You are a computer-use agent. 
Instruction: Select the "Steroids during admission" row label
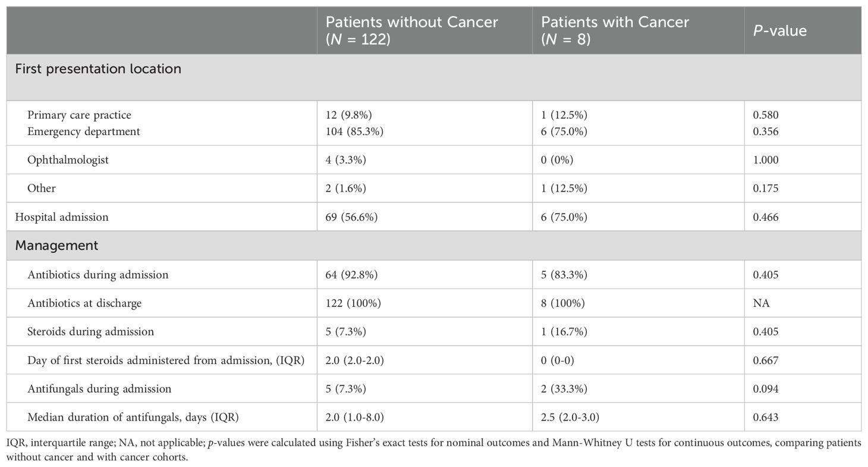90,331
